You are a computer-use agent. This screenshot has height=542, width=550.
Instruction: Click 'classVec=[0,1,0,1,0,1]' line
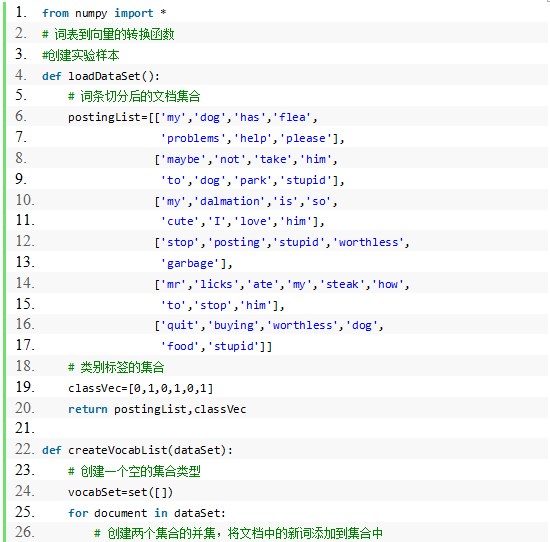click(141, 388)
